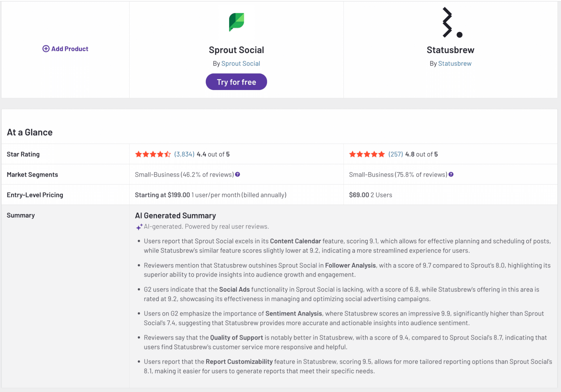Click the Sprout Social leaf logo
This screenshot has height=392, width=561.
[x=236, y=22]
